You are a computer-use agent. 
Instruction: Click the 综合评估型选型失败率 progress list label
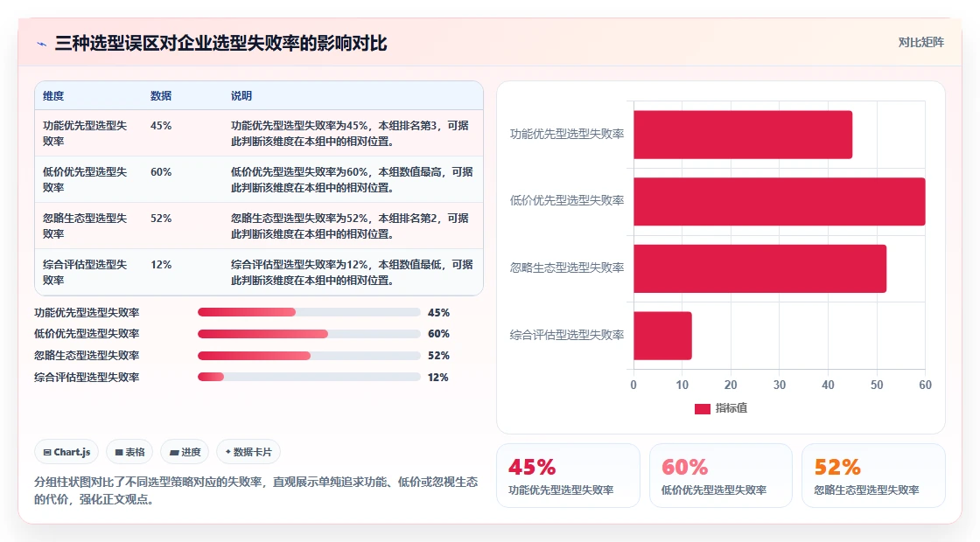pos(87,378)
